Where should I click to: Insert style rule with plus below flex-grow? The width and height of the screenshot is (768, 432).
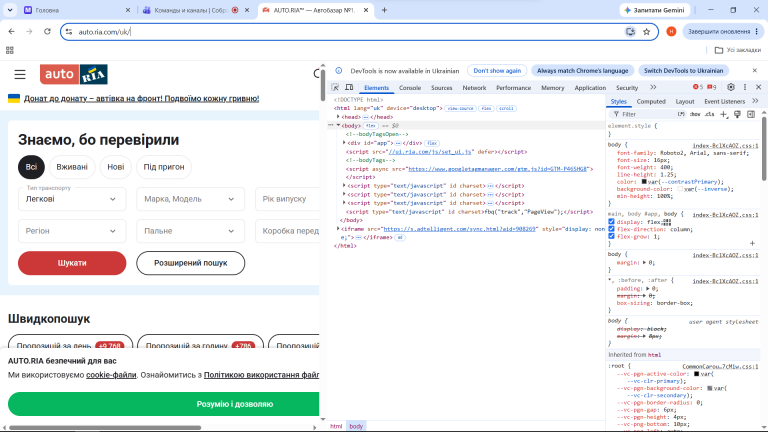click(x=752, y=243)
